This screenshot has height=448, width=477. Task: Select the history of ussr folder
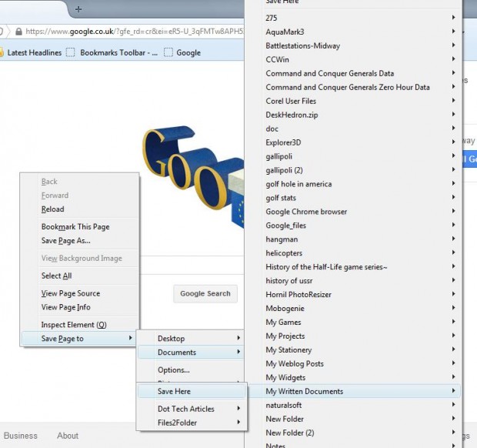point(353,281)
